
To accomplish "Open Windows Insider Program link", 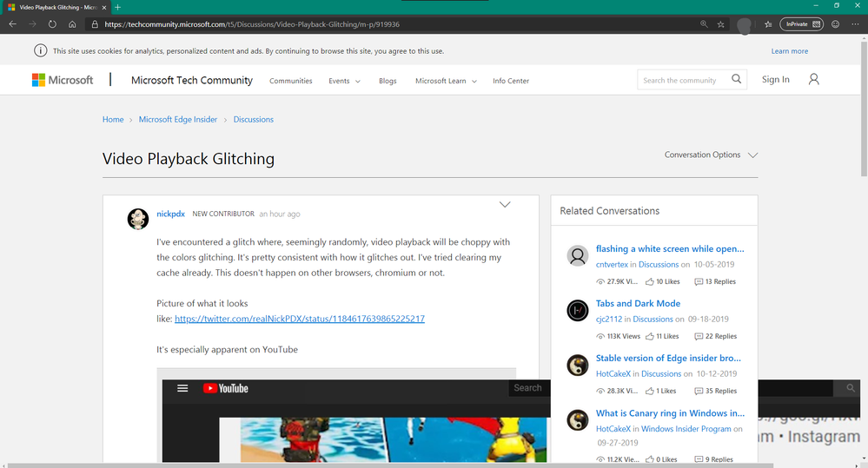I will click(686, 429).
